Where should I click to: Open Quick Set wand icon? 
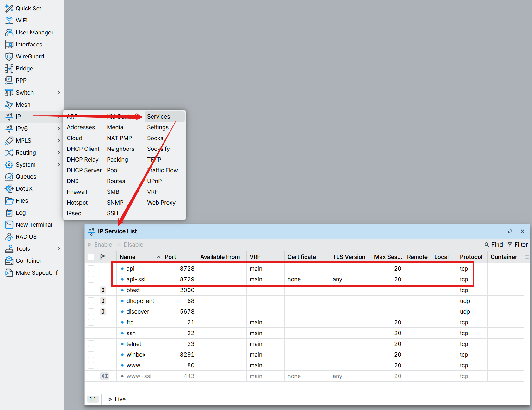9,9
